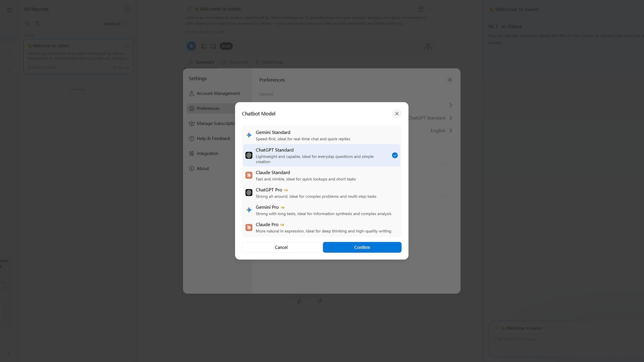644x362 pixels.
Task: Open the Welcome to viaim record card
Action: (78, 56)
